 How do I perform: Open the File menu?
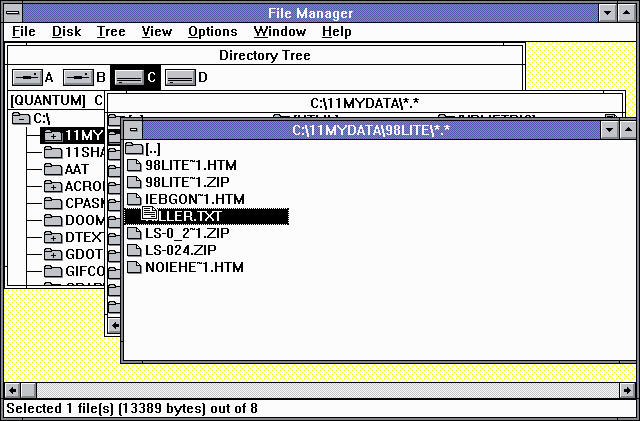[x=24, y=31]
